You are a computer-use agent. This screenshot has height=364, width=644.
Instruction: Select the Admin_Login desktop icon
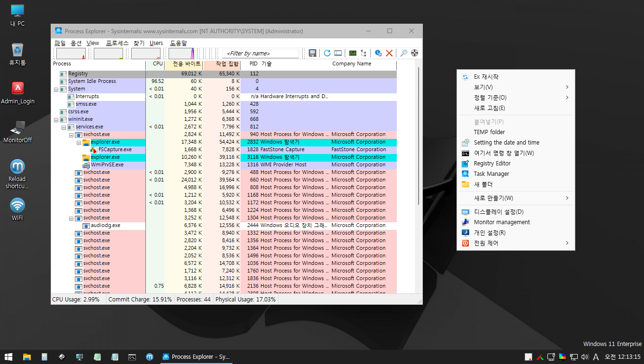(18, 92)
